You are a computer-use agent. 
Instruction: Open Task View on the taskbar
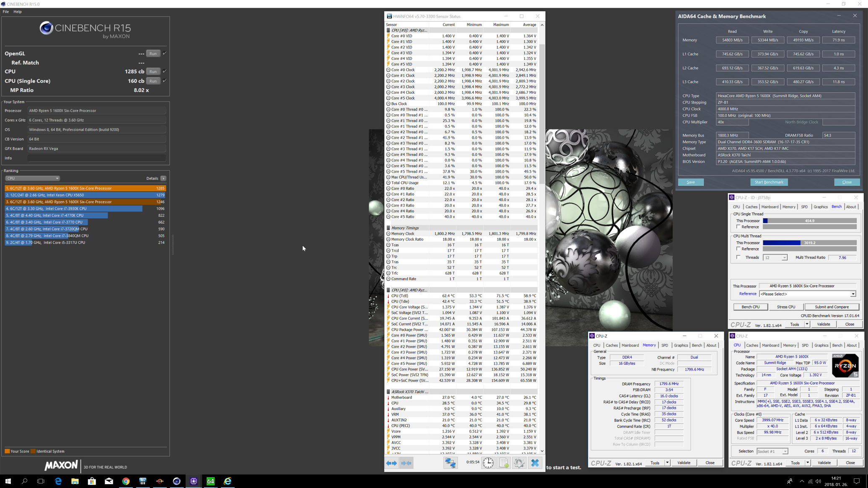pos(41,481)
